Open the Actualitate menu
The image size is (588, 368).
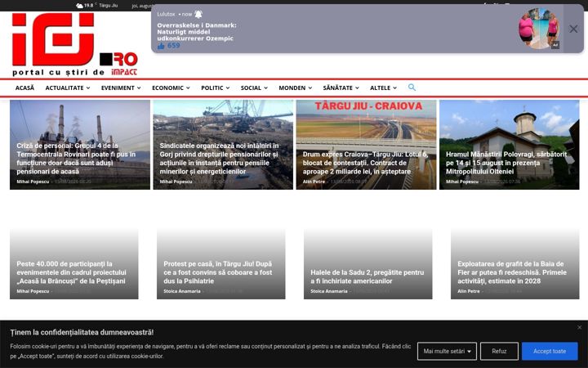[x=68, y=88]
